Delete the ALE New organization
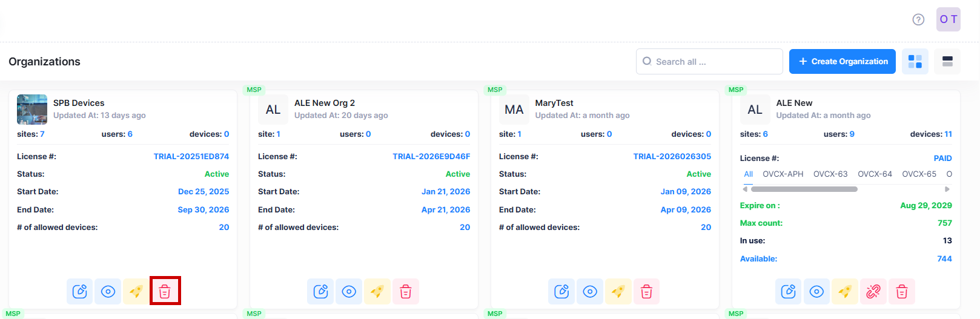 click(x=902, y=291)
